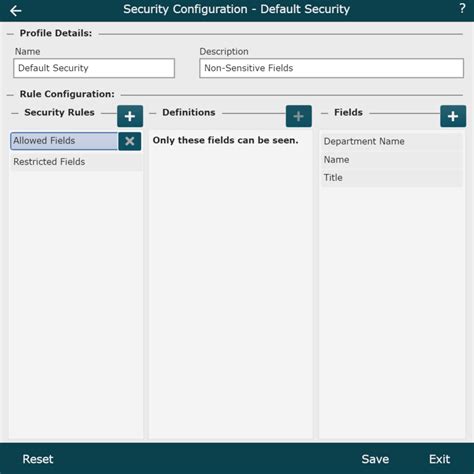
Task: Collapse the Fields section header
Action: coord(324,113)
